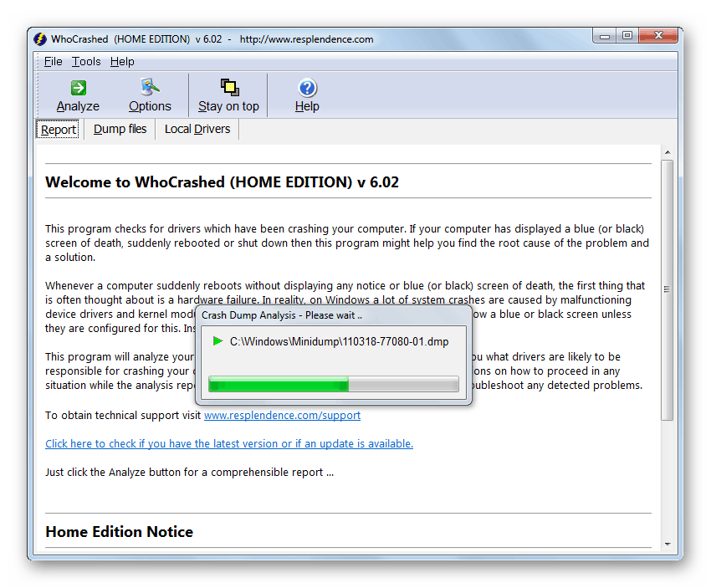The width and height of the screenshot is (711, 588).
Task: Click the Crash Dump Analysis dialog title
Action: [282, 315]
